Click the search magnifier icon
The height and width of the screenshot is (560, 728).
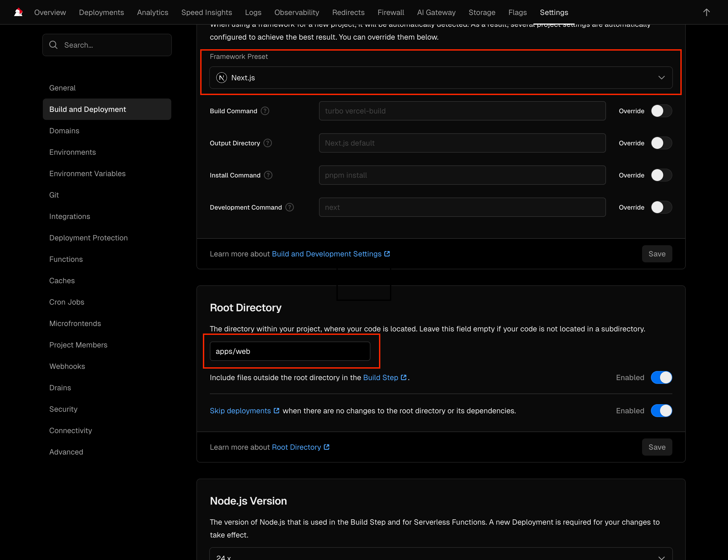(x=53, y=45)
